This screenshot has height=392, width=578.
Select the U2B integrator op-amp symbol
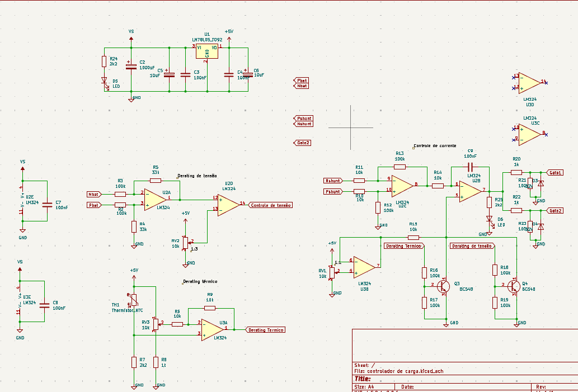[471, 191]
